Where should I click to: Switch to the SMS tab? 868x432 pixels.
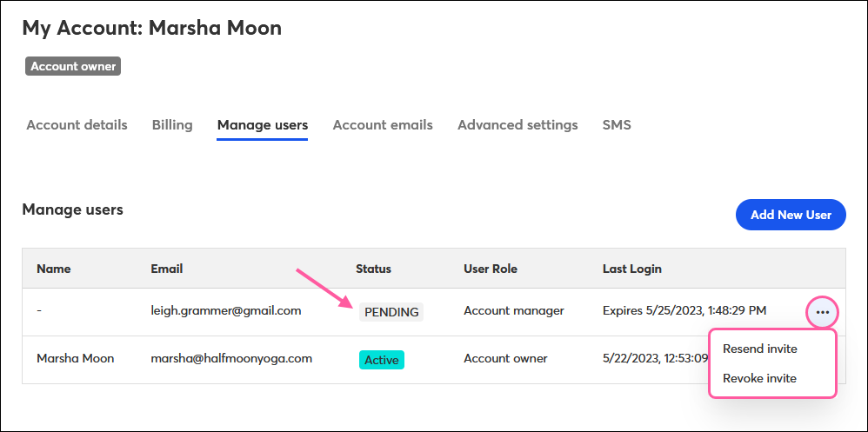pos(617,125)
